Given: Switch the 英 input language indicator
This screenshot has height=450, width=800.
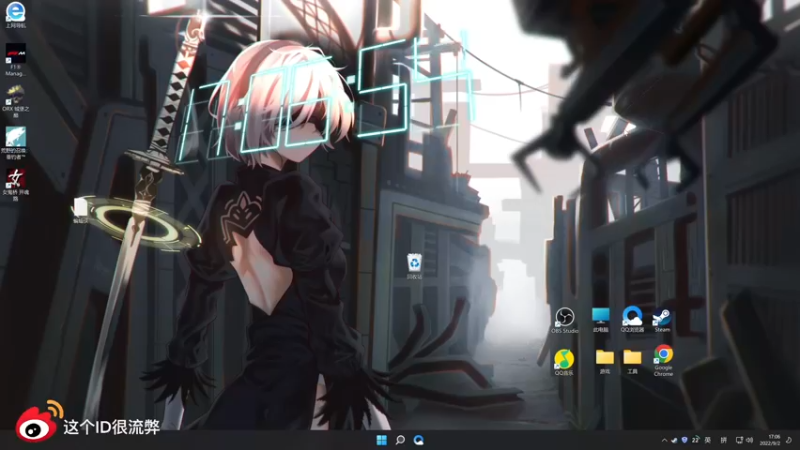Looking at the screenshot, I should point(708,440).
